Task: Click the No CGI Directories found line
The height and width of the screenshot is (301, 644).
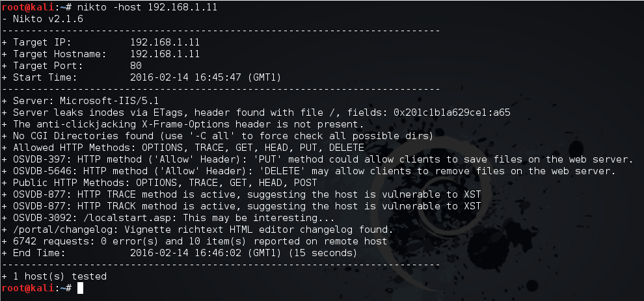Action: coord(218,136)
